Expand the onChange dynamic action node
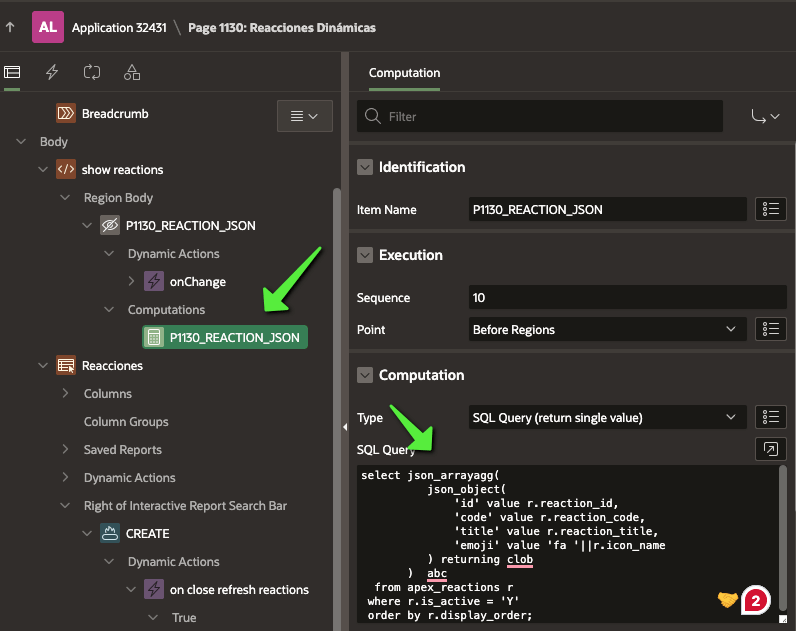796x631 pixels. pos(132,282)
